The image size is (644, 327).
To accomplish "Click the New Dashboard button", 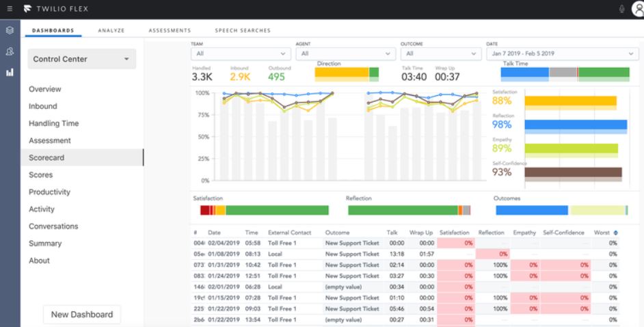I will 82,315.
